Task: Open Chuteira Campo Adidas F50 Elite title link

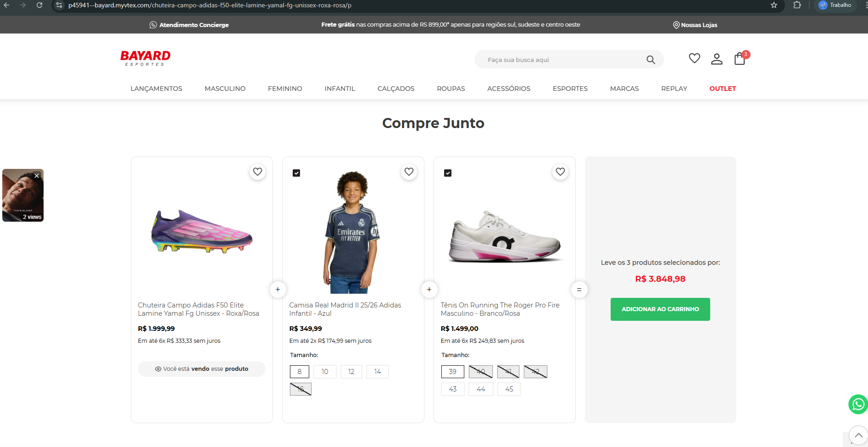Action: [x=199, y=309]
